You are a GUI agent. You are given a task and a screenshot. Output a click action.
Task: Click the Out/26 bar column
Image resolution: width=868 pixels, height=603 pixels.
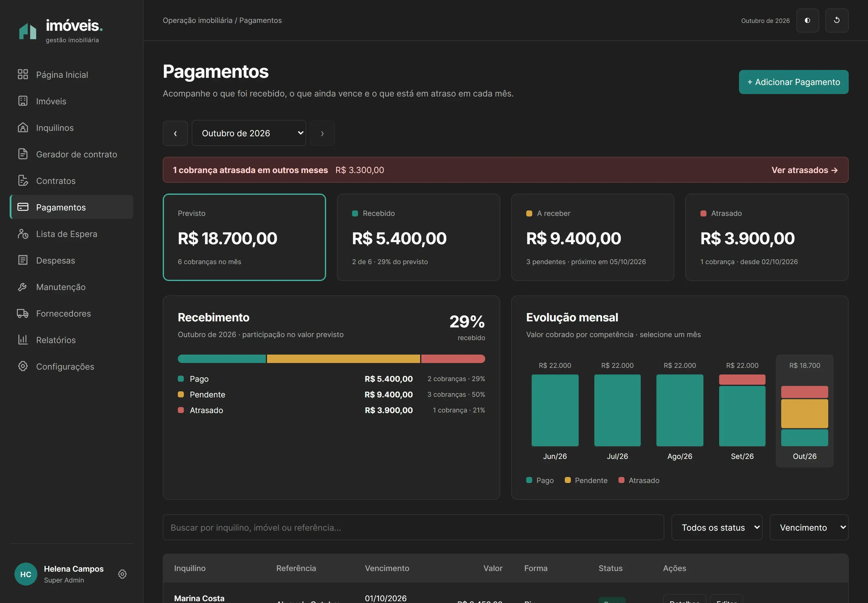tap(804, 411)
